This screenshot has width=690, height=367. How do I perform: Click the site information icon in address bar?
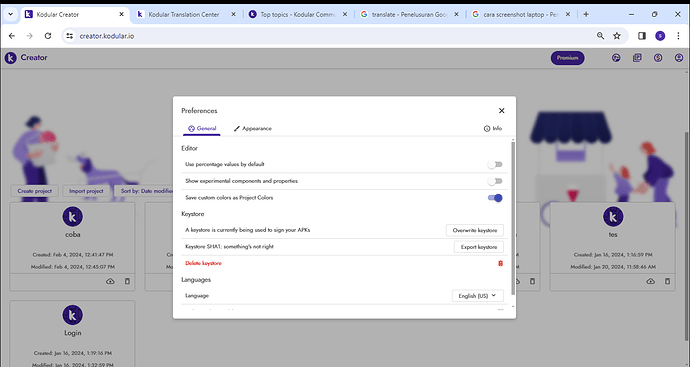point(70,36)
